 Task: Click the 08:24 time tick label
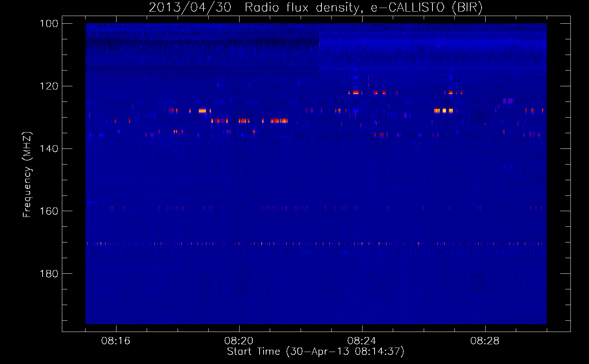tap(362, 341)
